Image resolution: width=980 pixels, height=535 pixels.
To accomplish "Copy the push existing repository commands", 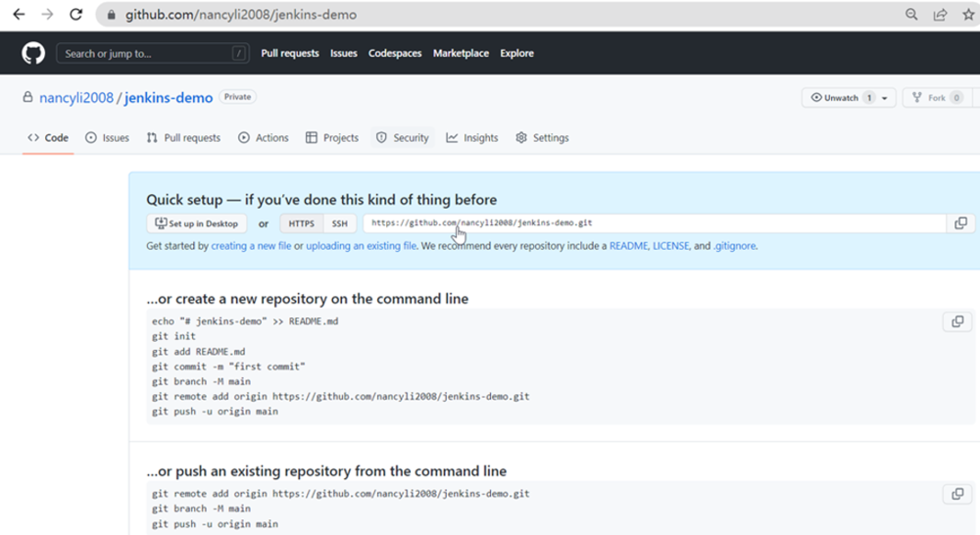I will pyautogui.click(x=957, y=494).
